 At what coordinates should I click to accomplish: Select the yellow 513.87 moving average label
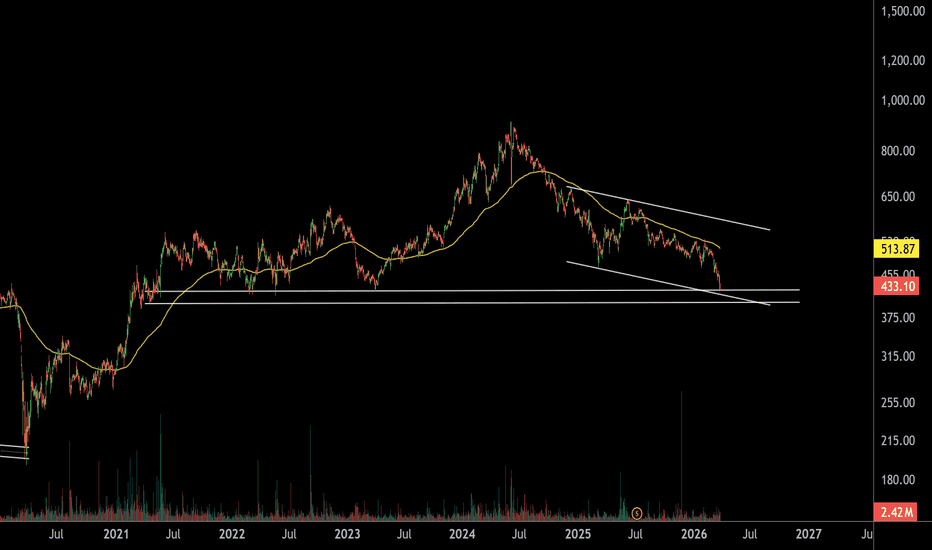[x=897, y=249]
